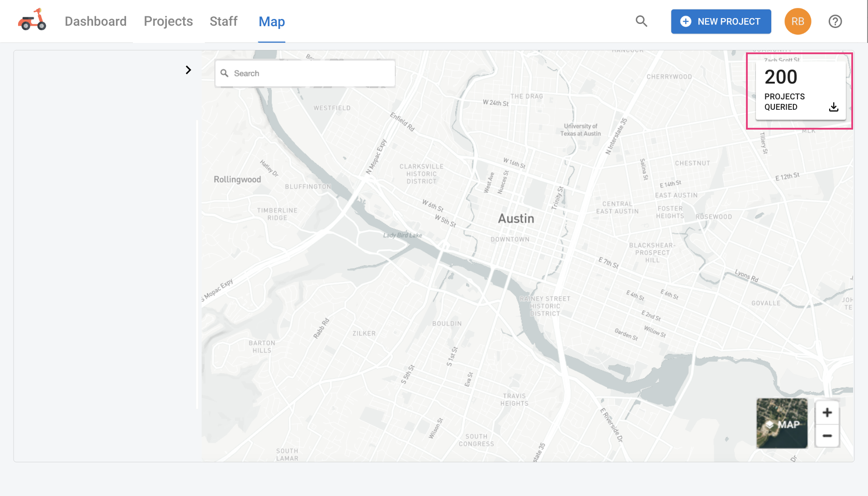The width and height of the screenshot is (868, 496).
Task: Click the scooter logo icon
Action: (32, 20)
